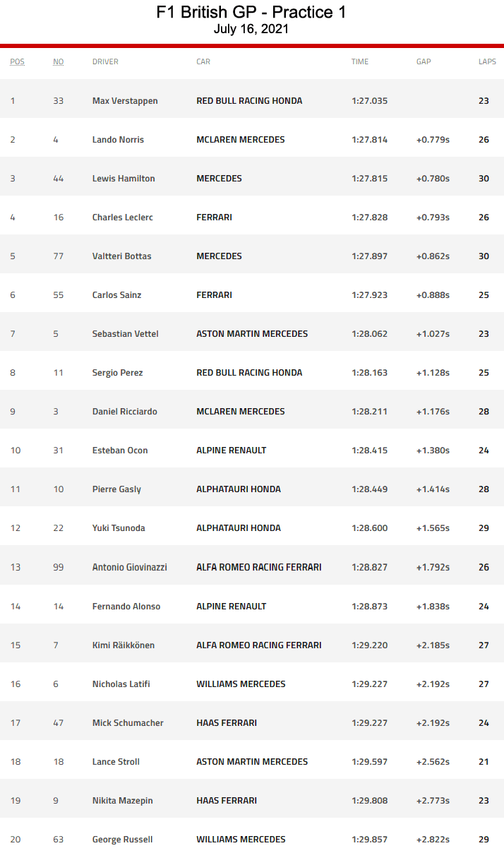Open Max Verstappen driver name
This screenshot has width=504, height=853.
tap(125, 101)
